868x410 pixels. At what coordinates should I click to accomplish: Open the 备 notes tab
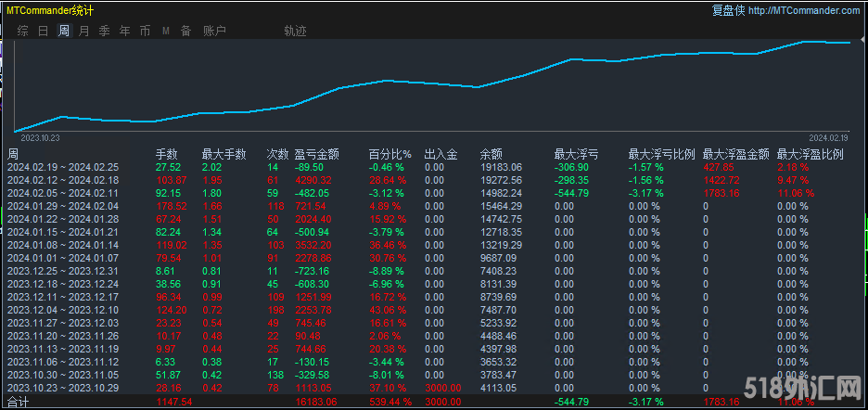[x=185, y=31]
